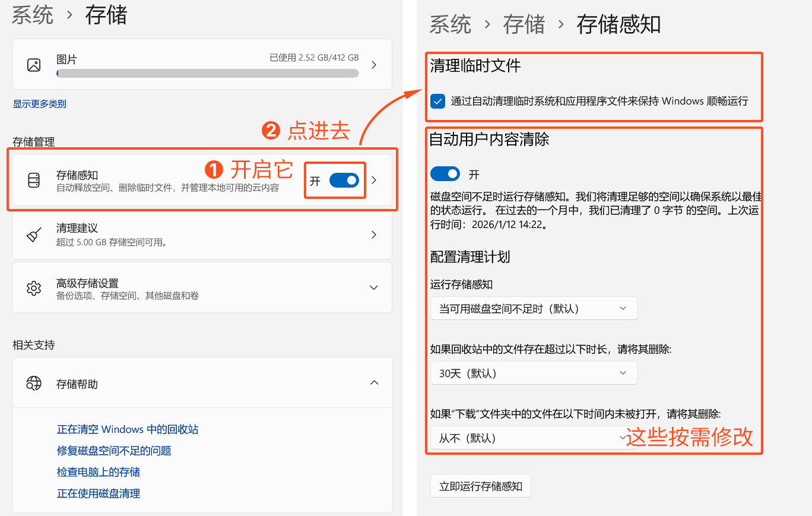Click 立即运行存储感知 button

[x=480, y=485]
